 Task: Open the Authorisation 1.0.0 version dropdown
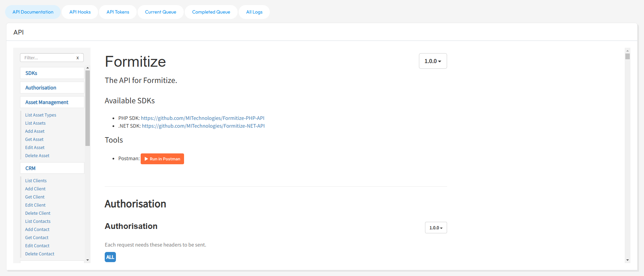click(436, 228)
